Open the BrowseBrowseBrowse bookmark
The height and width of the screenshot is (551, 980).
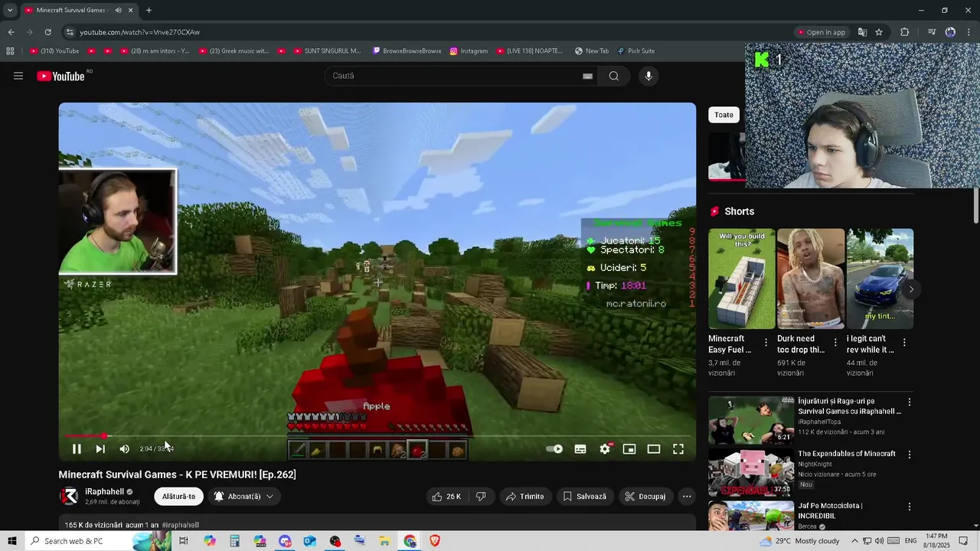click(407, 51)
